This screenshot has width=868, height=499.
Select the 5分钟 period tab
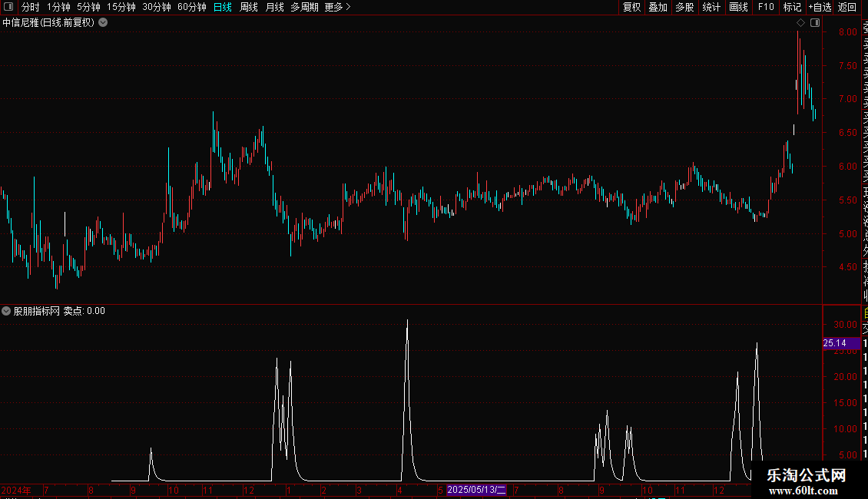click(88, 7)
